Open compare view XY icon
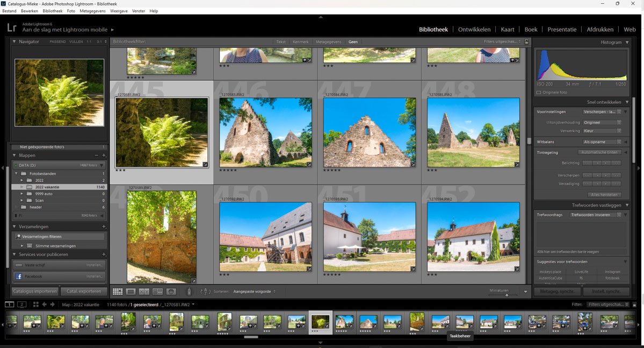The width and height of the screenshot is (644, 348). click(144, 292)
